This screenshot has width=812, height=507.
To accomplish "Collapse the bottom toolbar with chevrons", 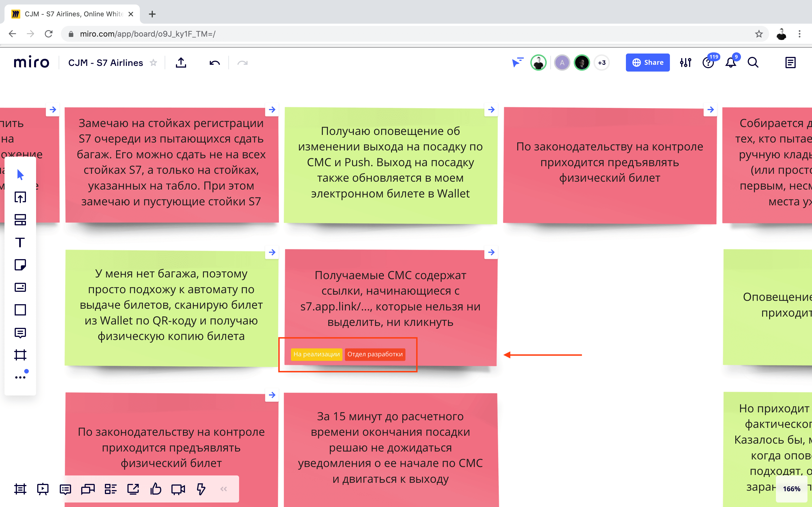I will pos(224,489).
